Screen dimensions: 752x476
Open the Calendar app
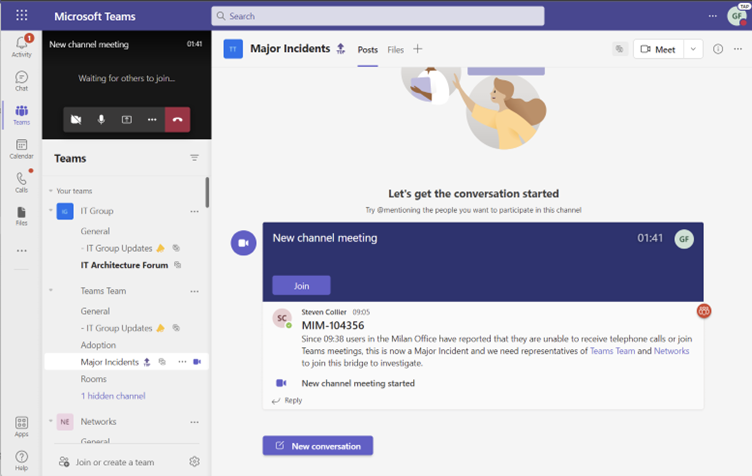[22, 149]
